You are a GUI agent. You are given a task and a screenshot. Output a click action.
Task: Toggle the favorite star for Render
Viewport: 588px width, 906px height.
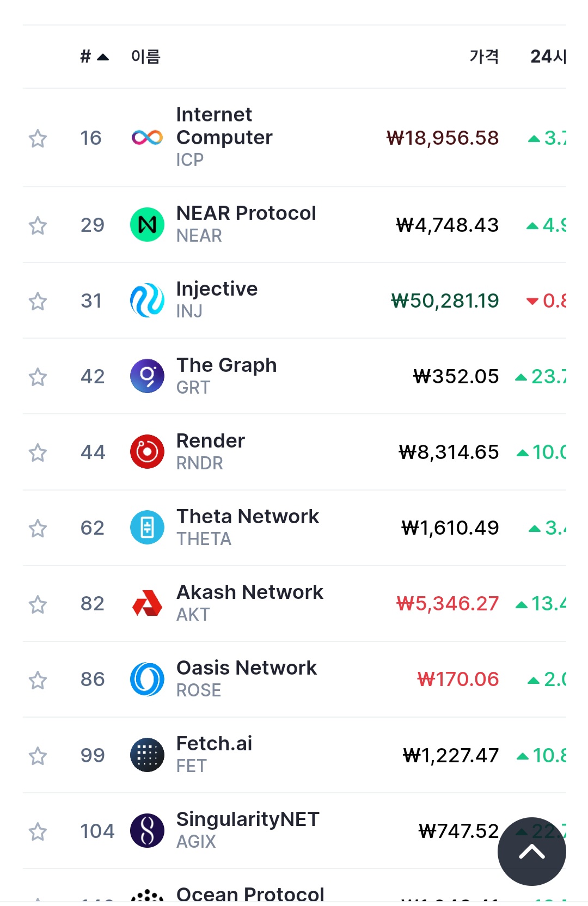[x=38, y=452]
